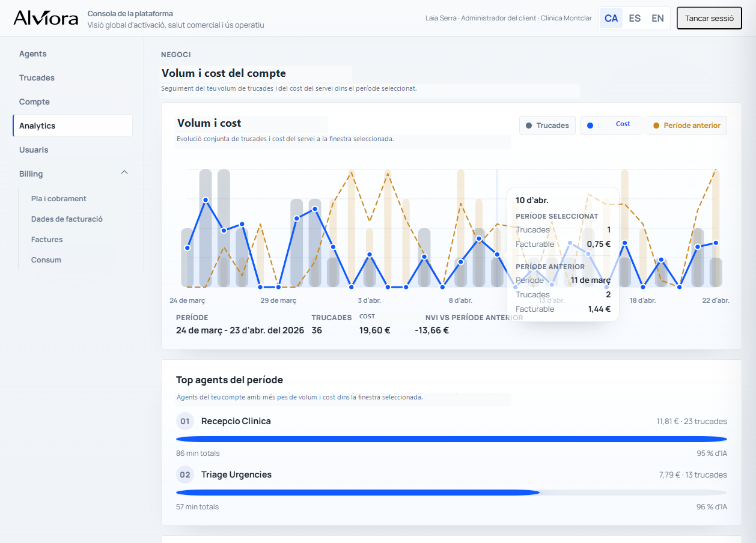Toggle the Cost chart series

pos(612,124)
